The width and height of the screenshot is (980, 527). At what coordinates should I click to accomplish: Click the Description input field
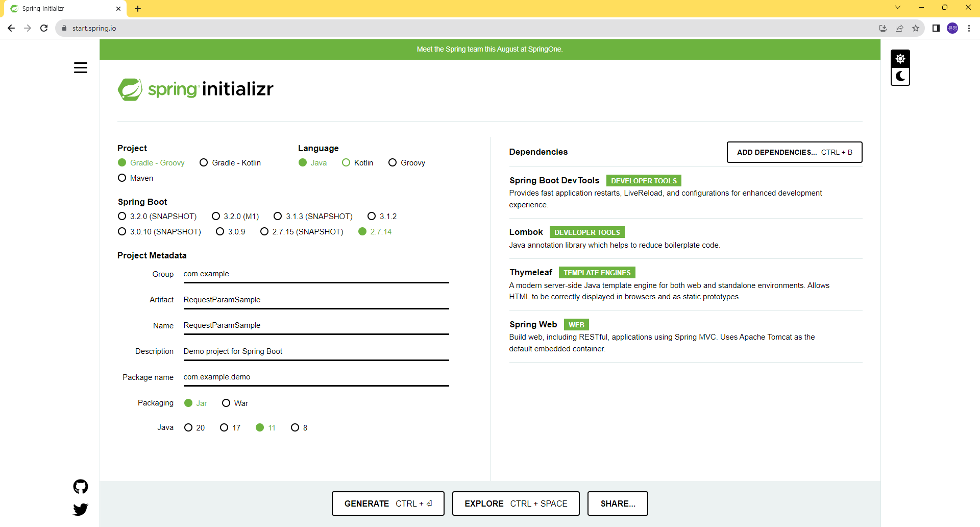click(316, 352)
